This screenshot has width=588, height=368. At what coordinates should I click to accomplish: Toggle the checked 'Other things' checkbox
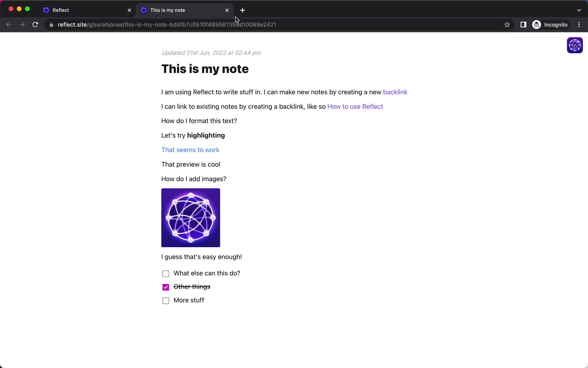point(165,287)
